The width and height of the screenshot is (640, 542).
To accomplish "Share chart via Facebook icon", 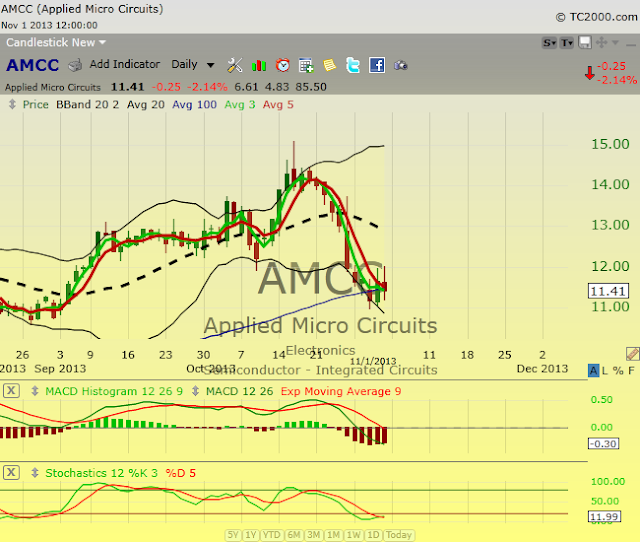I will [x=377, y=65].
